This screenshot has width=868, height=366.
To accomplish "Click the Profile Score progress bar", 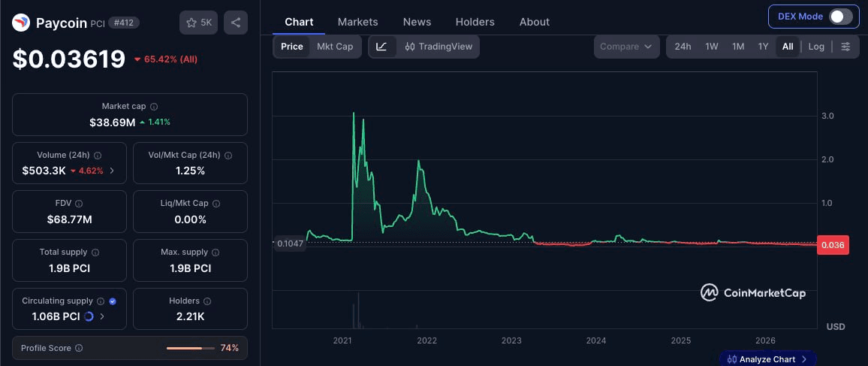I will 190,348.
